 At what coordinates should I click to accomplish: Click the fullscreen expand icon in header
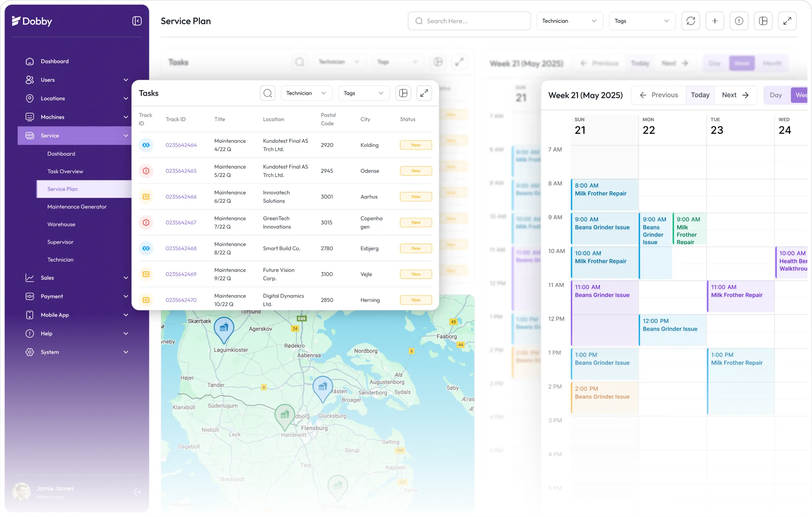tap(787, 21)
